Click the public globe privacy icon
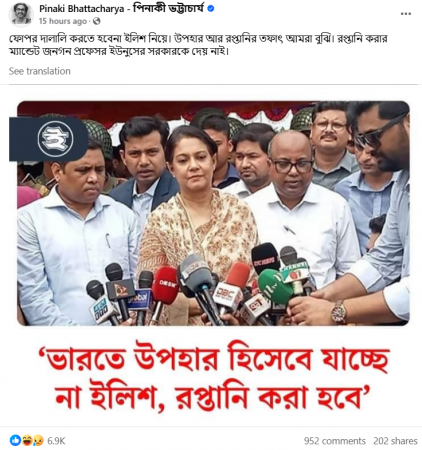This screenshot has height=450, width=422. [97, 21]
